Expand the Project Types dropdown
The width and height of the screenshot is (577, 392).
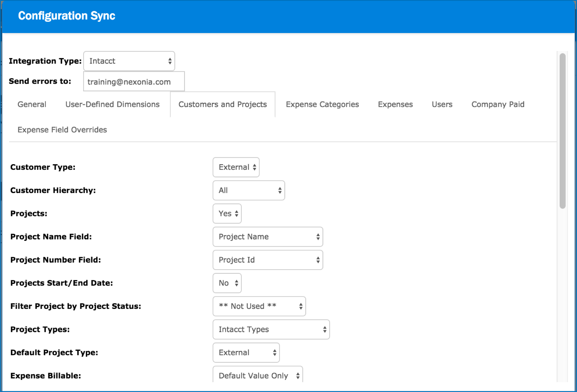click(x=271, y=329)
